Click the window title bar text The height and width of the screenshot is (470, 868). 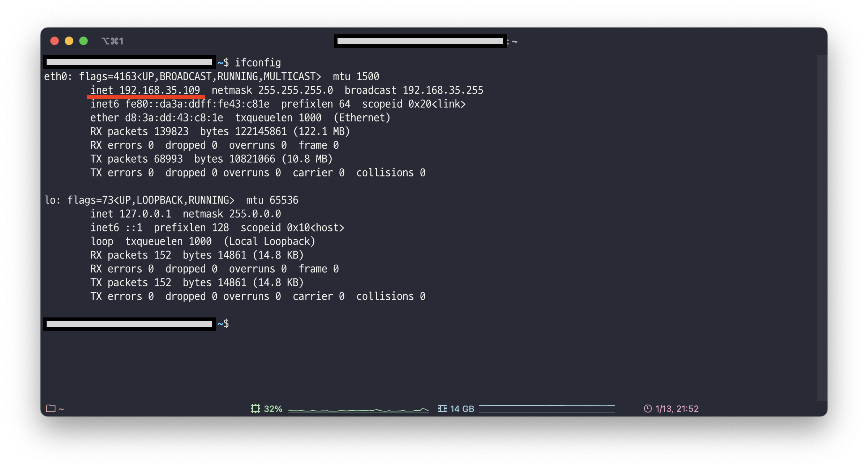[425, 41]
